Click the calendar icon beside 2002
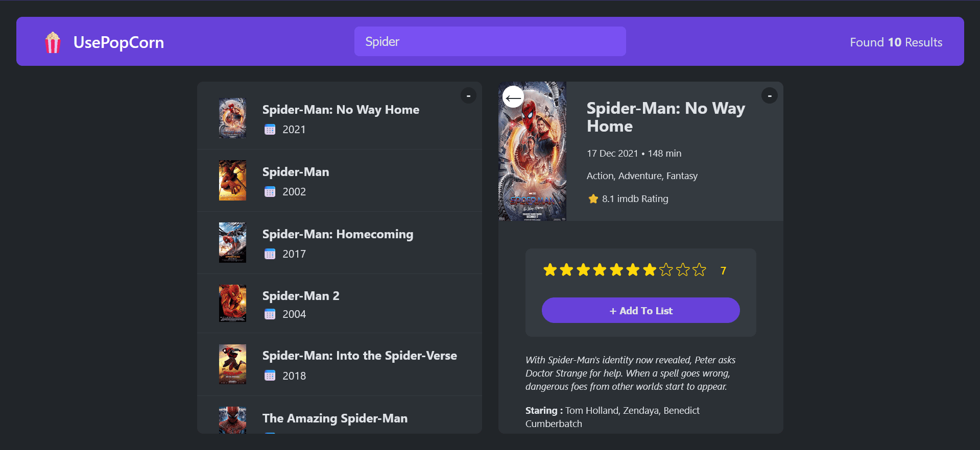This screenshot has height=450, width=980. click(270, 192)
